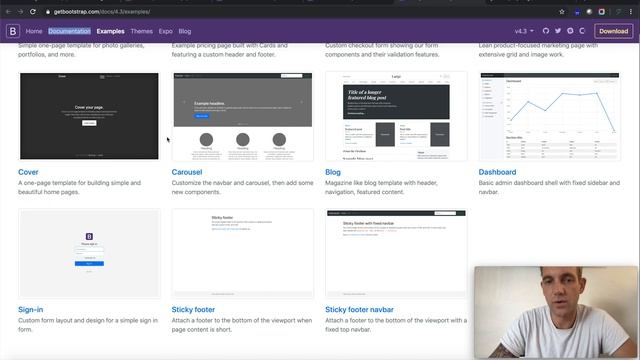The height and width of the screenshot is (360, 640).
Task: Go to Home in navbar
Action: (34, 31)
